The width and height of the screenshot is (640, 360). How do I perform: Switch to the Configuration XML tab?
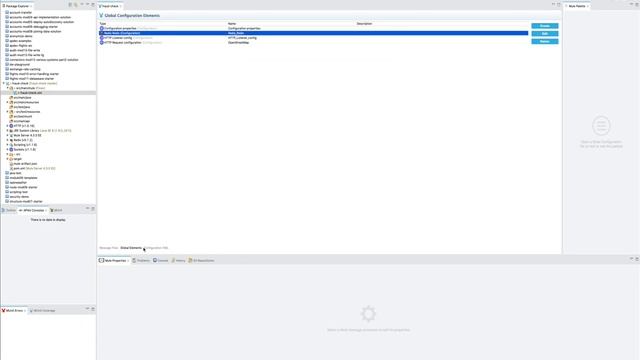pos(157,248)
